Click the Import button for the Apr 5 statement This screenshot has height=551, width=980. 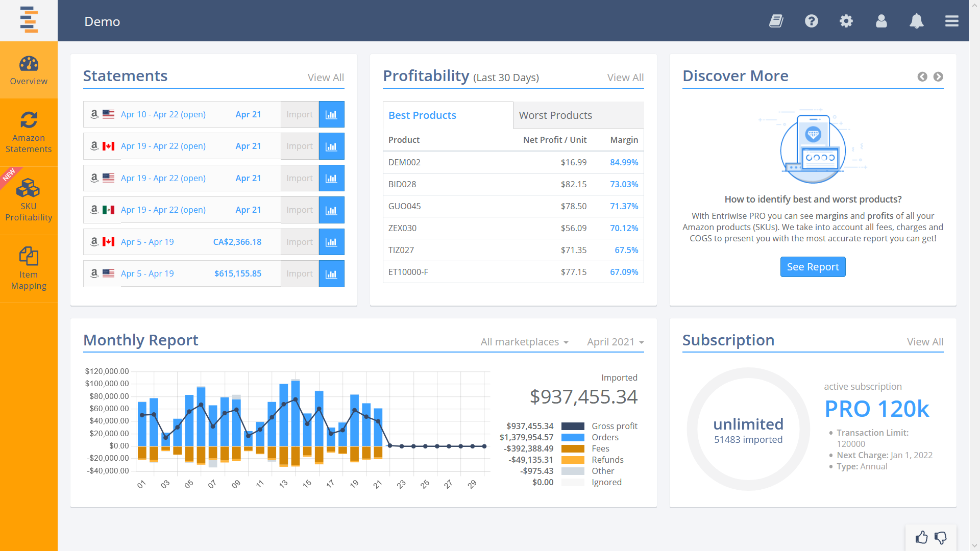[x=300, y=242]
